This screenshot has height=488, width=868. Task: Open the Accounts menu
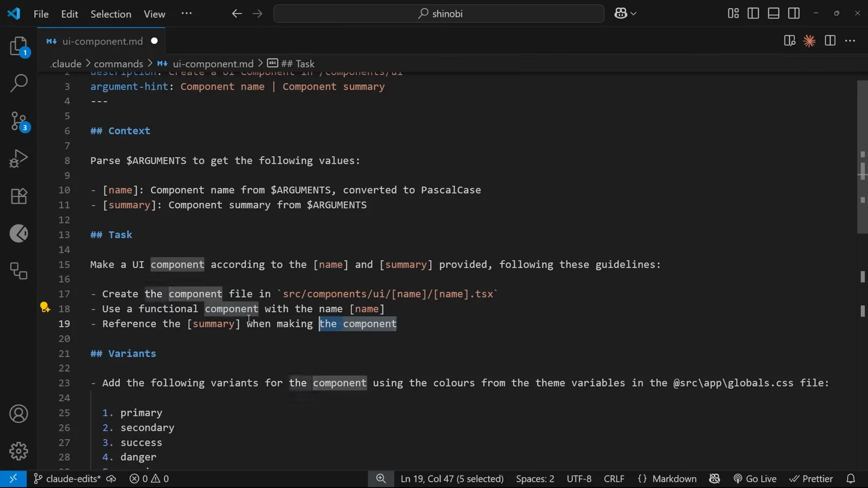[19, 414]
